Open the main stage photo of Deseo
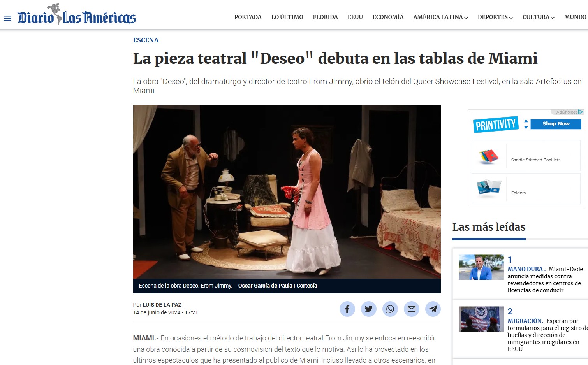 point(287,191)
